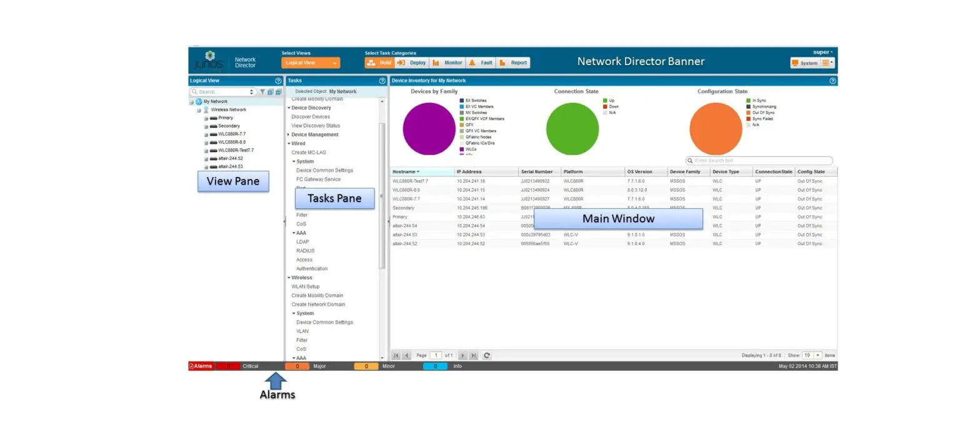The height and width of the screenshot is (441, 980).
Task: Open the Create MC-LAG task
Action: (309, 152)
